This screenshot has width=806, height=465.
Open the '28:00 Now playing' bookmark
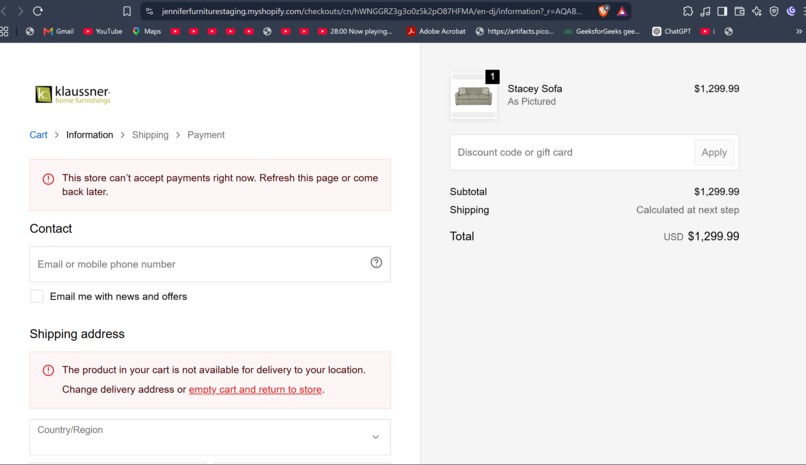(x=355, y=31)
